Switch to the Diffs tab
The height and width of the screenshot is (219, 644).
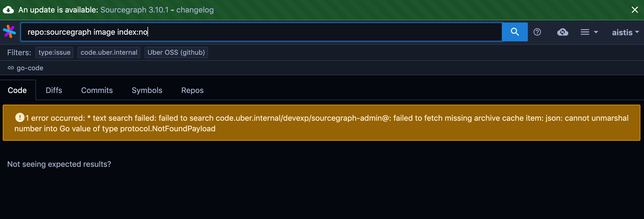(x=54, y=90)
